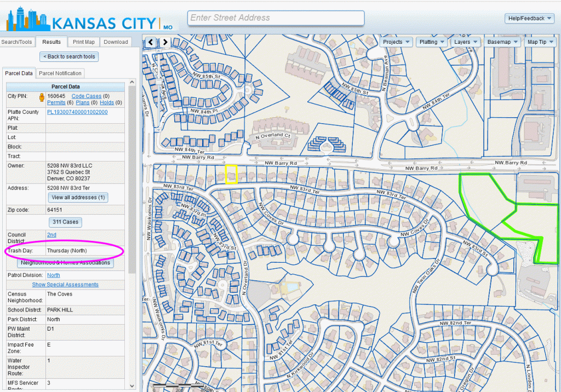Expand the Map Tip dropdown
561x392 pixels.
(540, 42)
